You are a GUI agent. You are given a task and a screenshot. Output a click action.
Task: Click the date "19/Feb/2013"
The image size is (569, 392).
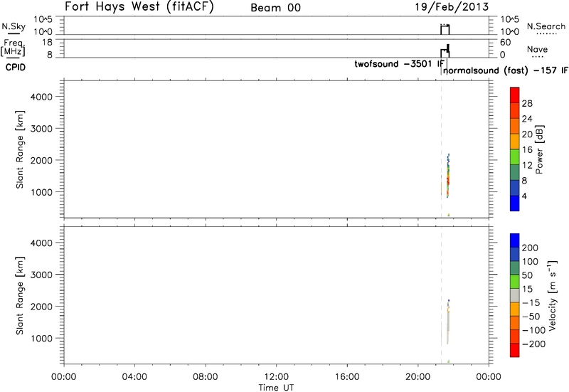[452, 7]
